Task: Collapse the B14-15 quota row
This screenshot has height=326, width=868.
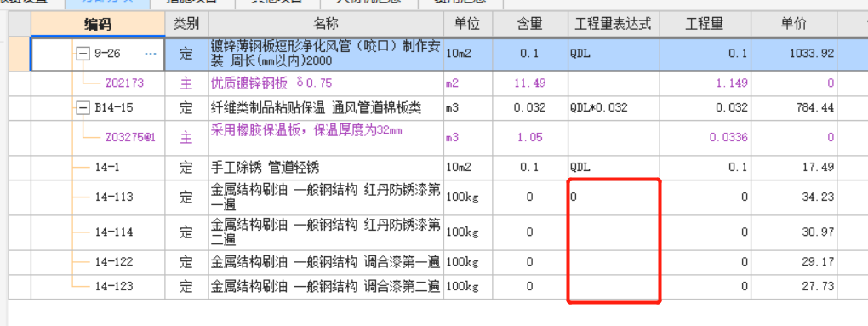Action: click(x=83, y=108)
